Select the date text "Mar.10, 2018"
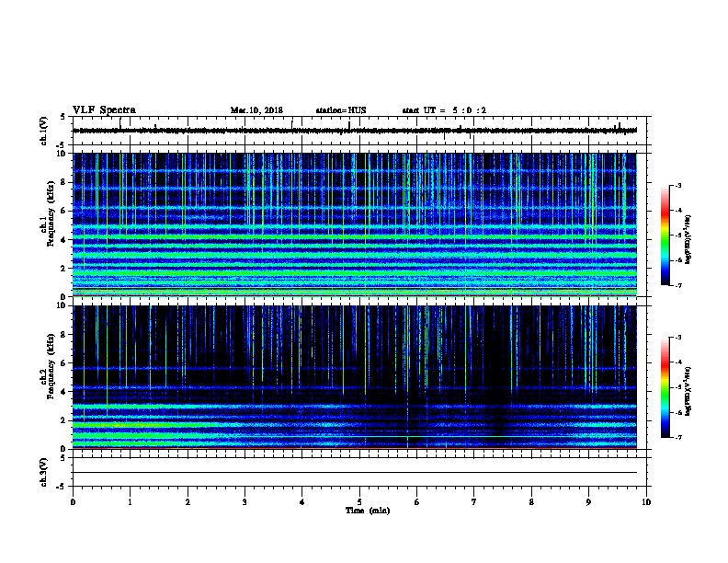Image resolution: width=728 pixels, height=563 pixels. click(x=256, y=110)
